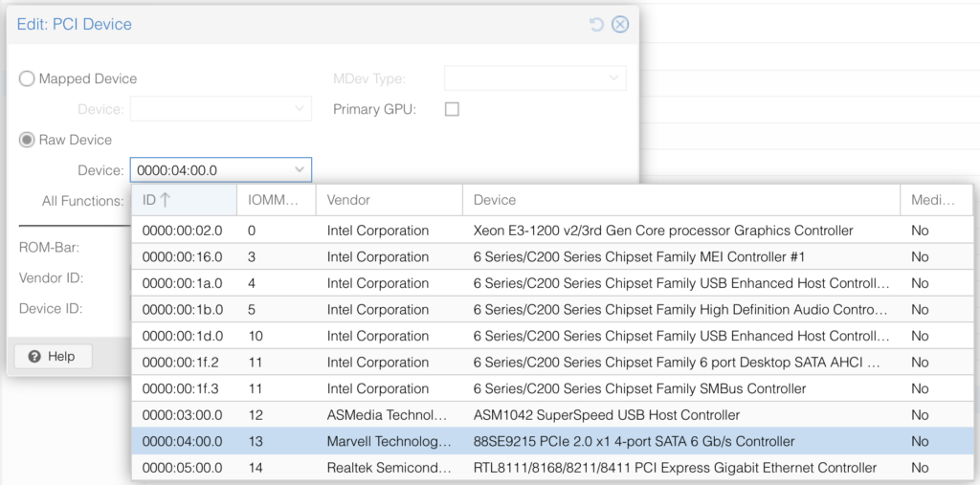Click IOMMU group value 10
Screen dimensions: 980x485
point(255,336)
